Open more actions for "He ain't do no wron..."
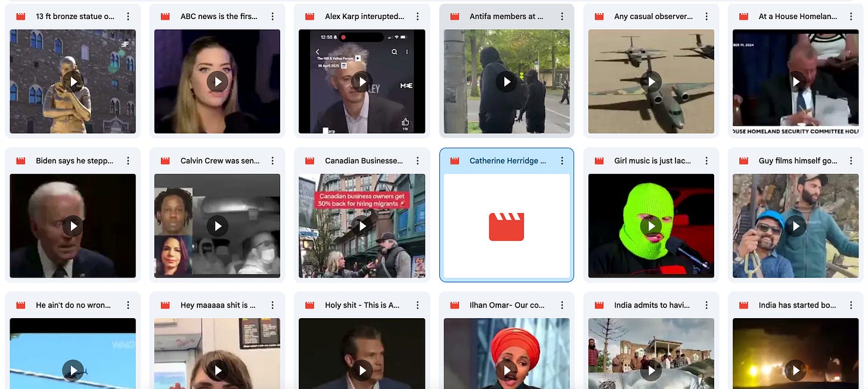This screenshot has width=868, height=389. tap(128, 305)
